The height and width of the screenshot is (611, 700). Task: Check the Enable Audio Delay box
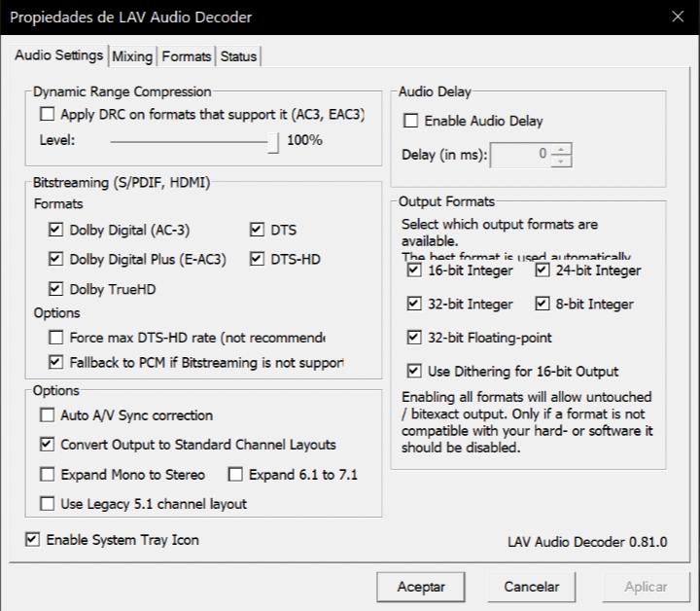coord(411,122)
